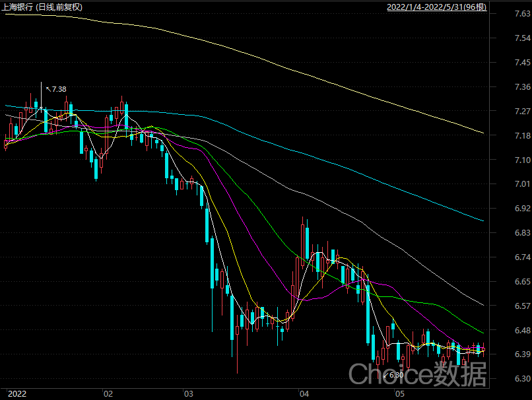Pick the 7.18 price axis label
The width and height of the screenshot is (532, 400).
coord(522,136)
